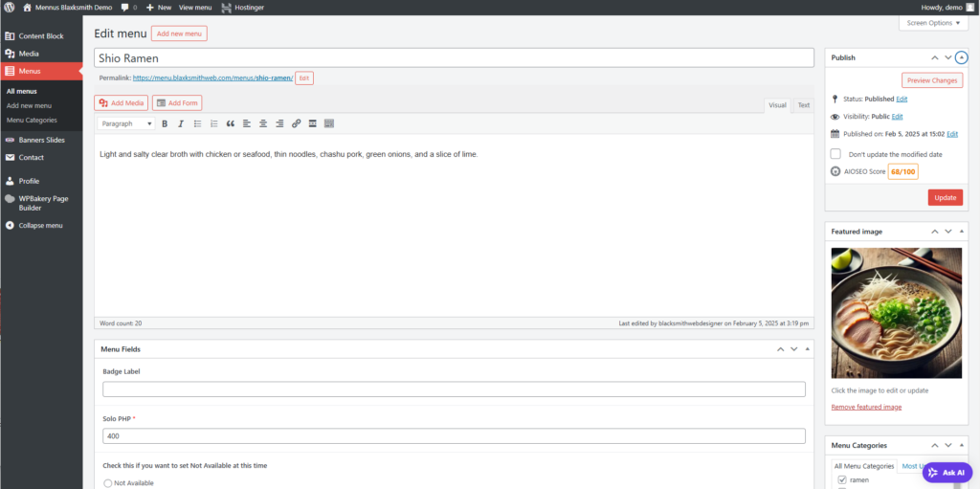Click the insert link icon in editor toolbar
The width and height of the screenshot is (980, 489).
tap(296, 123)
